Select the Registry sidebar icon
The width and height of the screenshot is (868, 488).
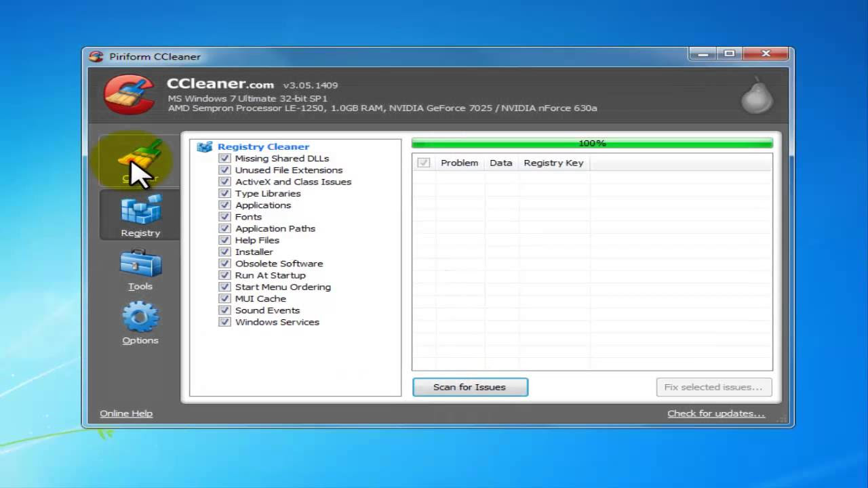click(141, 210)
